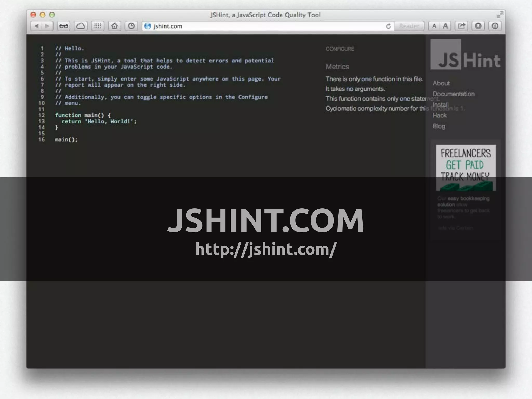
Task: Open the Documentation link
Action: click(454, 94)
